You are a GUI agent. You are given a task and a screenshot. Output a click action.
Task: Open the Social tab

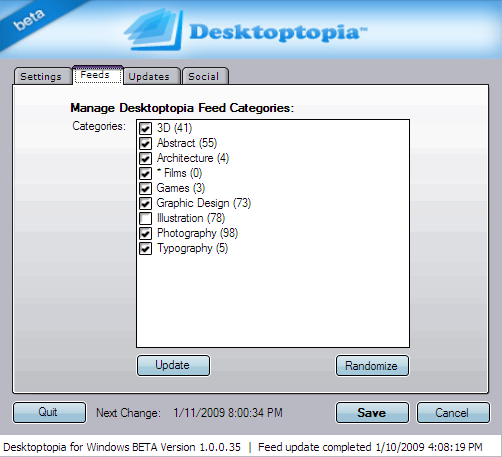click(x=205, y=76)
